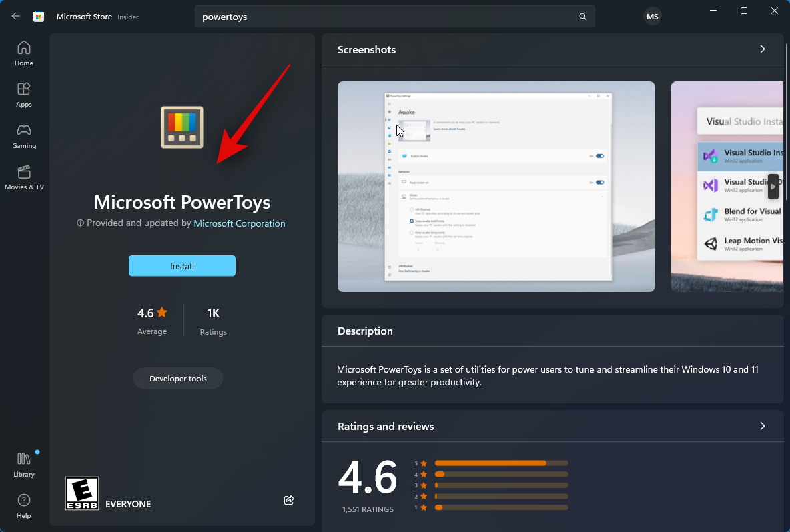The width and height of the screenshot is (790, 532).
Task: Install Microsoft PowerToys
Action: [181, 265]
